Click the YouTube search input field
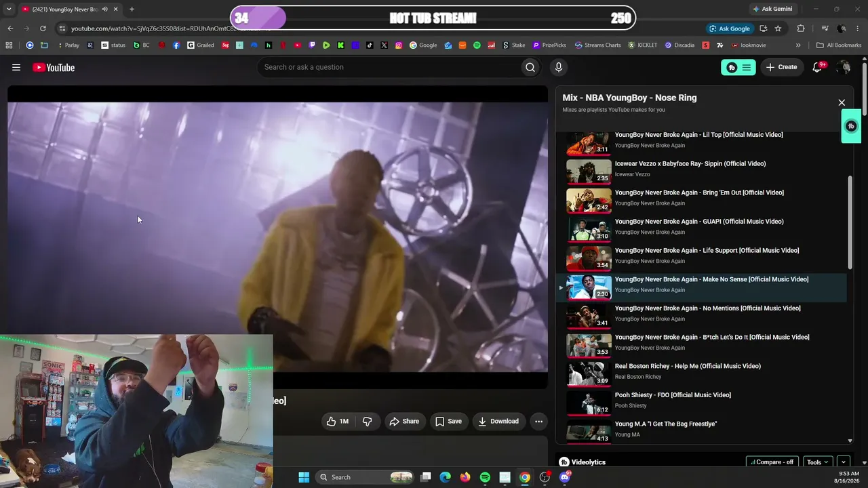Screen dimensions: 868x488 pyautogui.click(x=389, y=67)
